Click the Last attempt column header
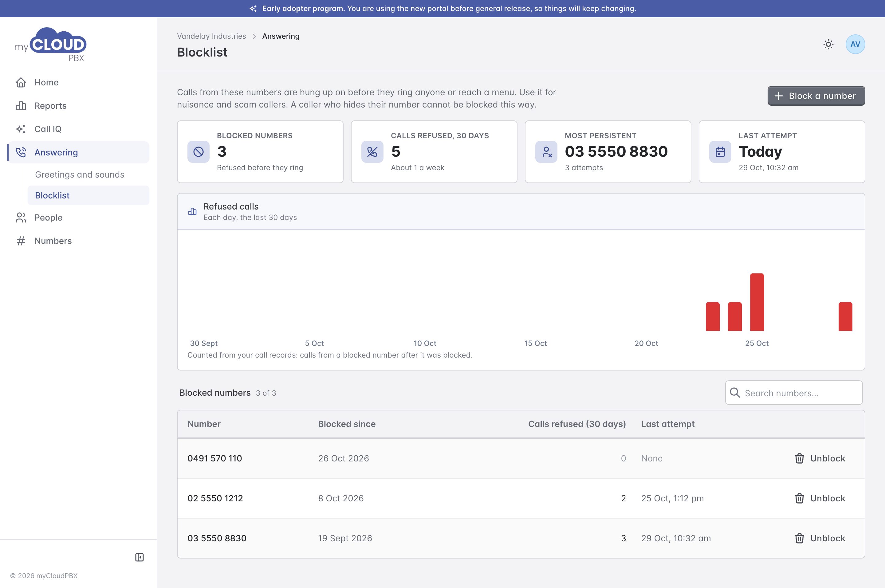The image size is (885, 588). pyautogui.click(x=668, y=424)
